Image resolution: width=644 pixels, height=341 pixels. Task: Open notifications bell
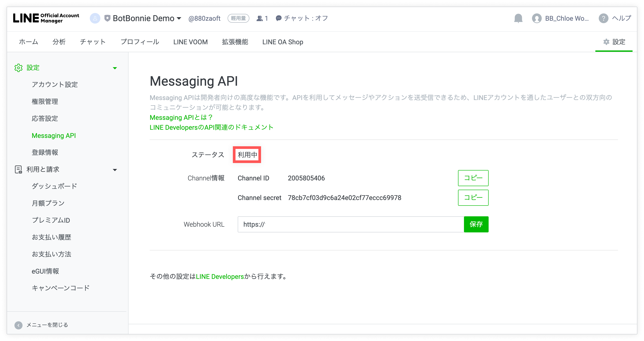tap(518, 18)
